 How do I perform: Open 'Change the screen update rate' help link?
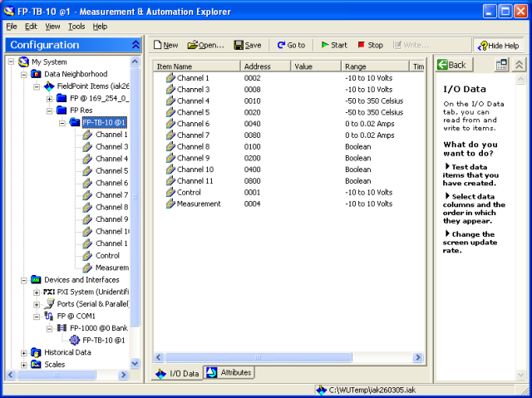(470, 243)
